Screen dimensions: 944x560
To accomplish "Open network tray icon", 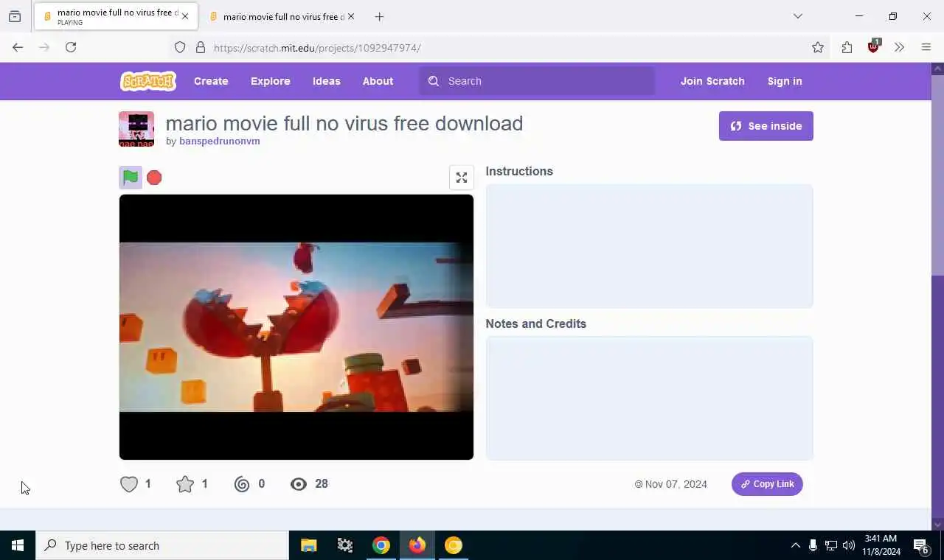I will click(831, 545).
